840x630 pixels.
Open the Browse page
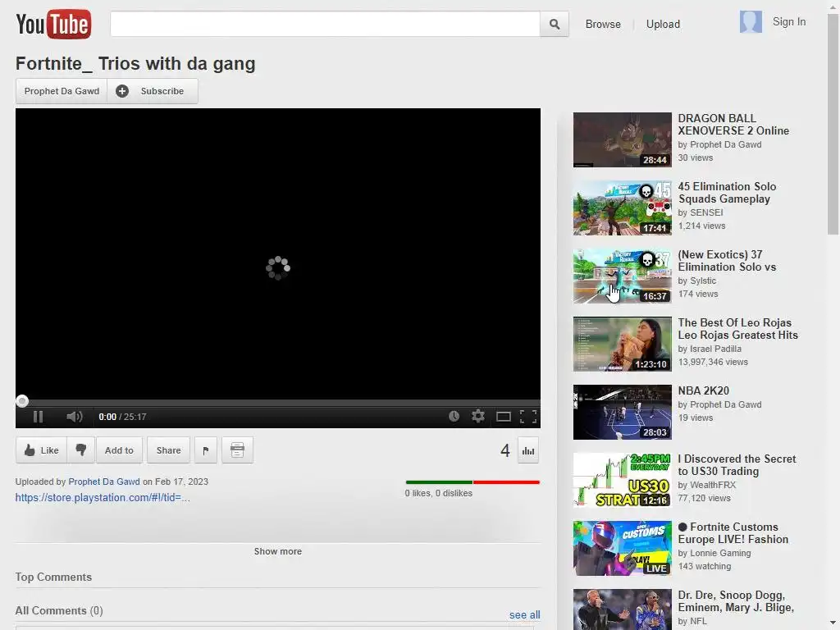(603, 24)
